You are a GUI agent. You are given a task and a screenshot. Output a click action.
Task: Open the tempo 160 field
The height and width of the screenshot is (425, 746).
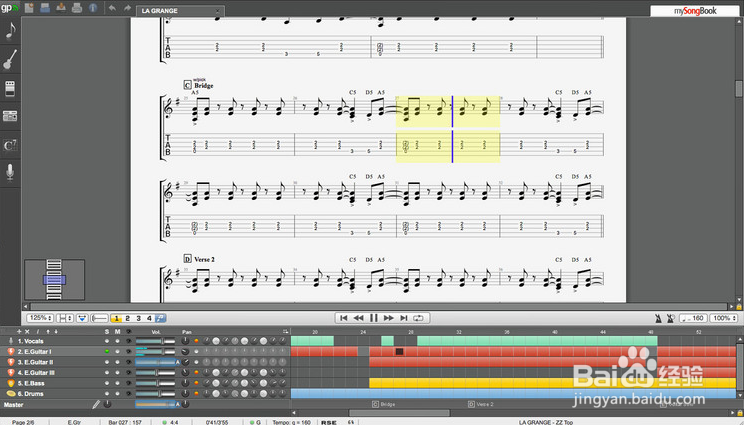point(692,318)
